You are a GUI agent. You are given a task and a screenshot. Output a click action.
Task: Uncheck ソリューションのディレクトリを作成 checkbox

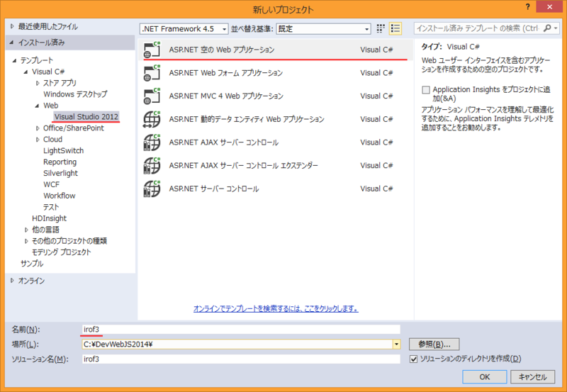414,359
